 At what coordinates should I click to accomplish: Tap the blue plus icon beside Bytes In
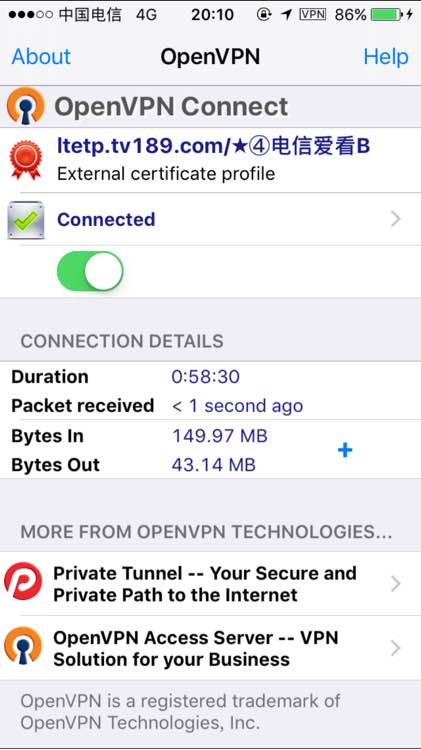point(345,450)
